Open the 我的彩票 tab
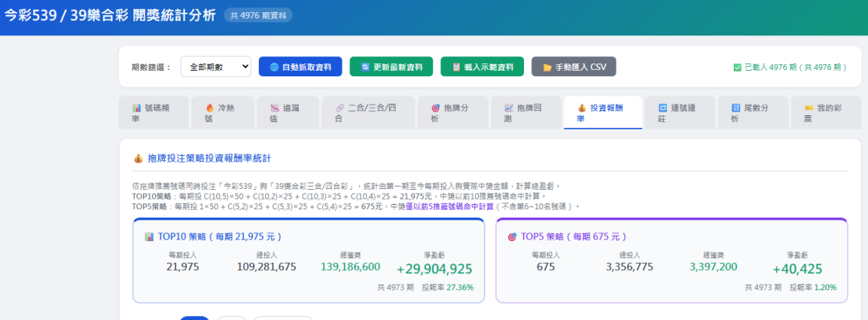Viewport: 868px width, 320px height. point(825,113)
